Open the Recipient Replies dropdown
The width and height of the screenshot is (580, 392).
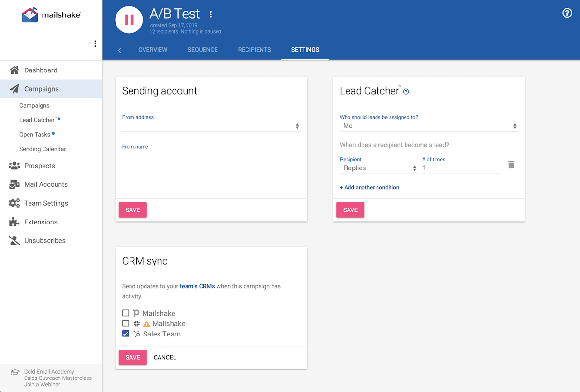click(378, 168)
